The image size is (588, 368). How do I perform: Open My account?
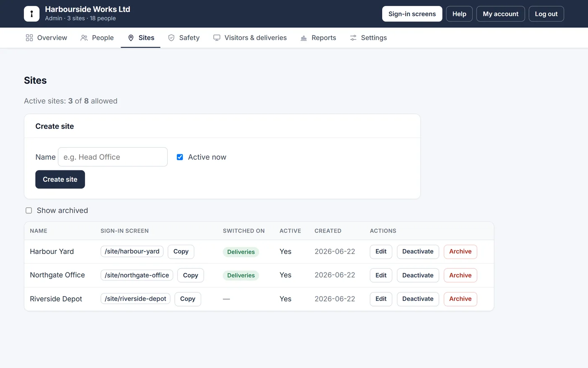[501, 14]
